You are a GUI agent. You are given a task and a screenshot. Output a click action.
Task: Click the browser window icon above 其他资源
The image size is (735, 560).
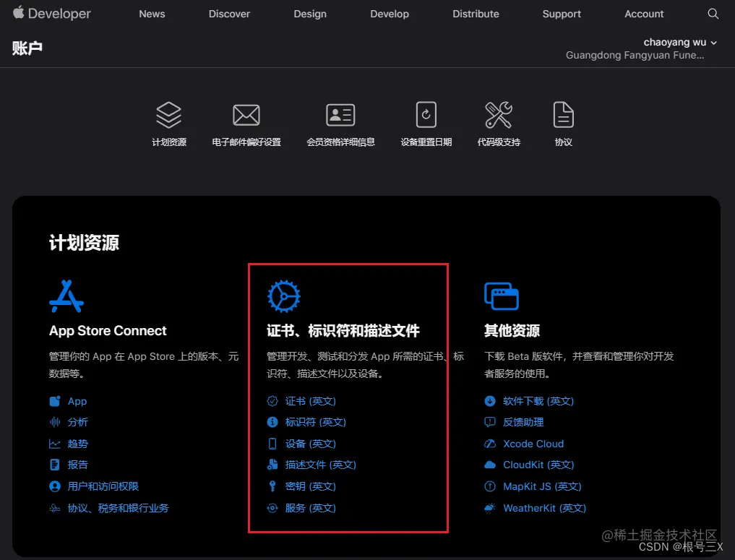coord(501,295)
